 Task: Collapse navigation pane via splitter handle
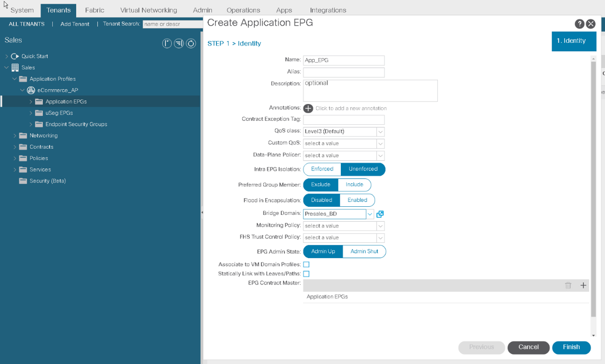click(202, 212)
